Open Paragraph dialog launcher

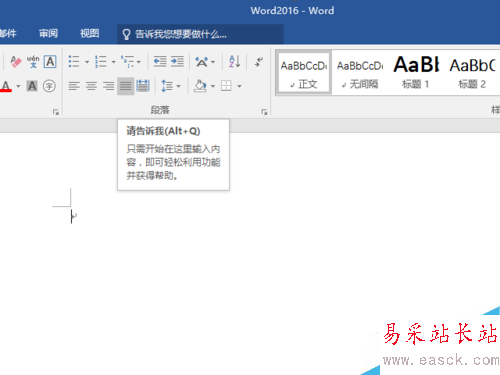click(264, 112)
